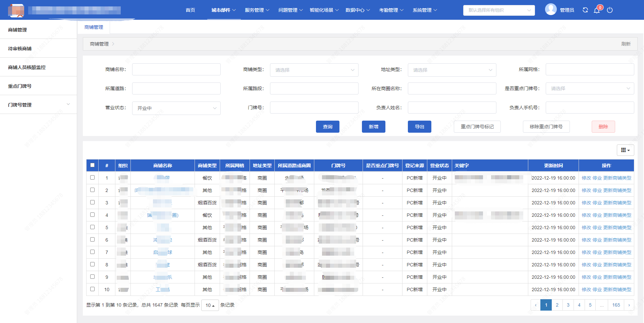
Task: Check the checkbox for row 2
Action: [93, 190]
